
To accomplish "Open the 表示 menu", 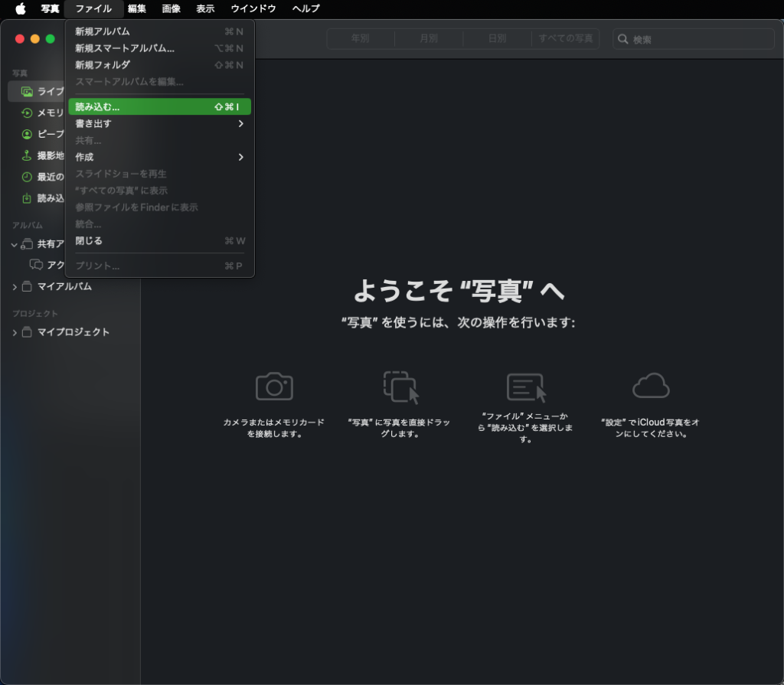I will [x=205, y=8].
